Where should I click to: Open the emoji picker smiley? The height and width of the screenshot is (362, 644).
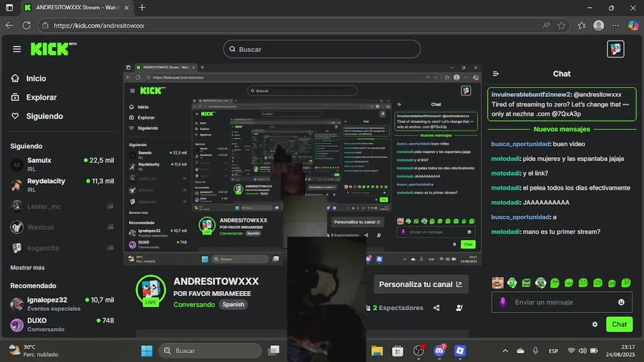[x=621, y=302]
